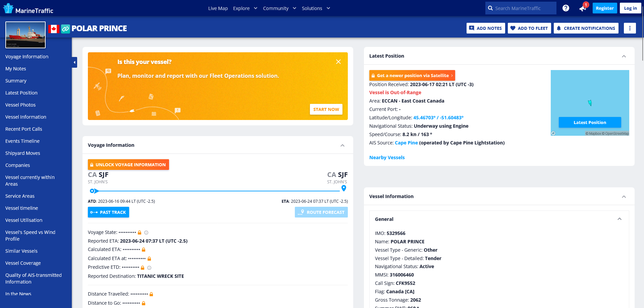Focus the Search MarineTraffic field

[521, 8]
